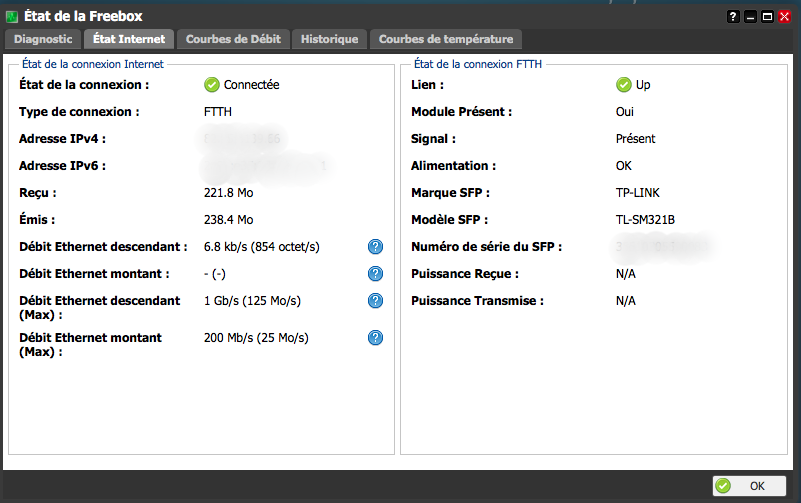Show help for Débit Ethernet montant (Max)
801x503 pixels.
tap(376, 338)
